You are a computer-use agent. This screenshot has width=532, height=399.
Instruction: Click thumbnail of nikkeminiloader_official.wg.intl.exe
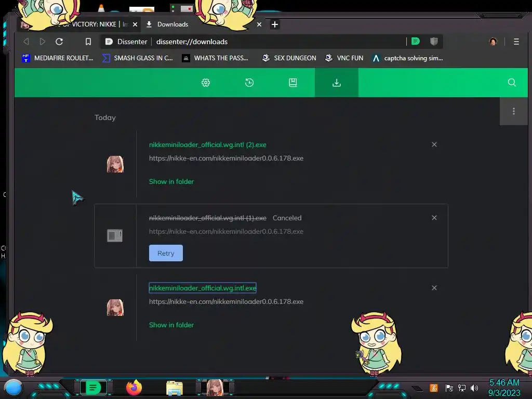coord(115,308)
